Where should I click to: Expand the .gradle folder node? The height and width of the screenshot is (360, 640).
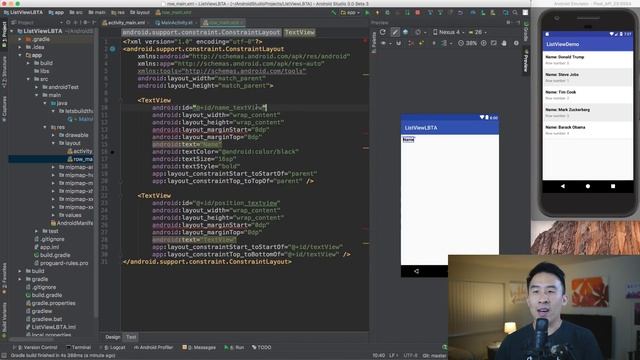tap(20, 39)
